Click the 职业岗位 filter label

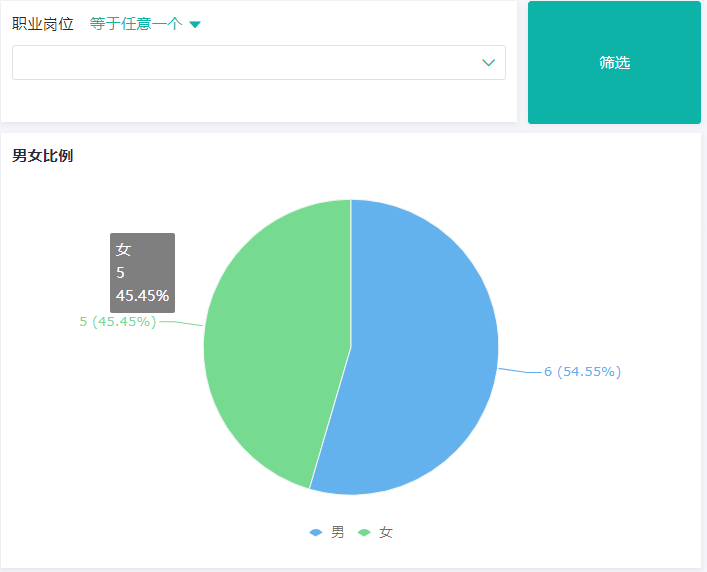pos(42,24)
